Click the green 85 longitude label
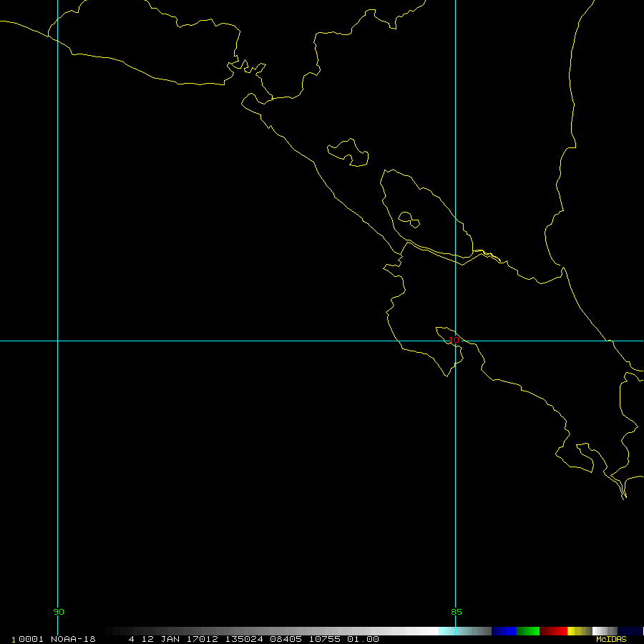Viewport: 644px width, 644px height. (457, 612)
